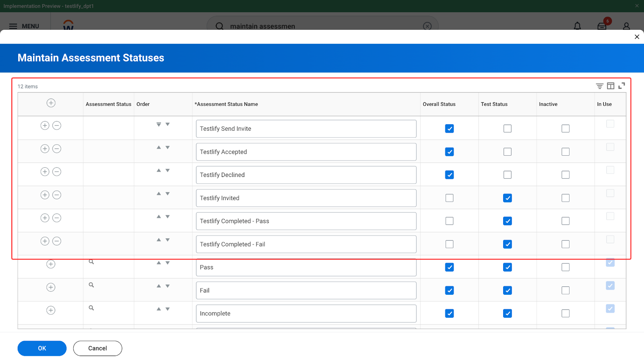Edit the Testlify Invited name field
644x364 pixels.
pos(306,198)
